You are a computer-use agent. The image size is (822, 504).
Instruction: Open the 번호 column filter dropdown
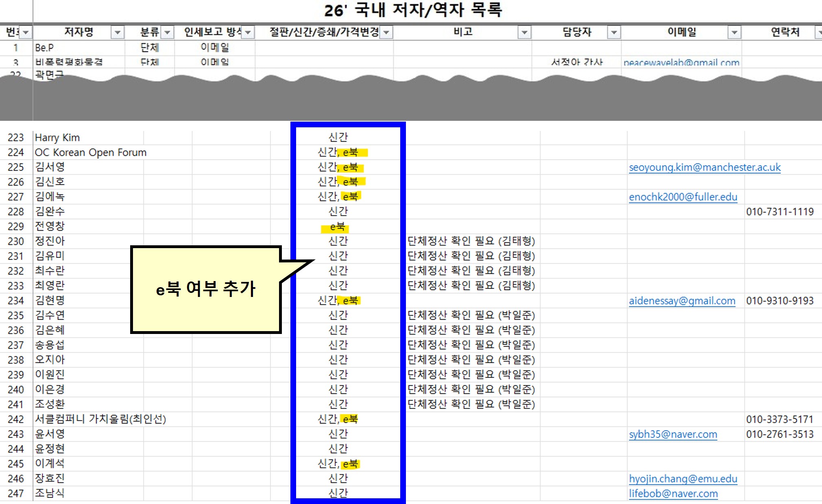[26, 32]
